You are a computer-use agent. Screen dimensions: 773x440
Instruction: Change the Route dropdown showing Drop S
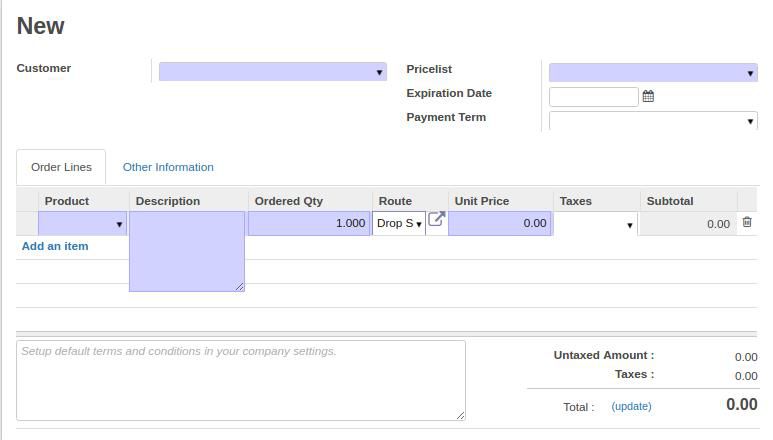pos(399,224)
